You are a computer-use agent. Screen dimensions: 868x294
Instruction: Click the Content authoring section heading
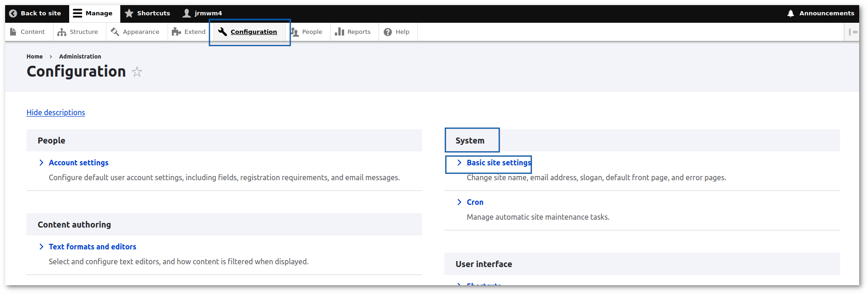74,225
